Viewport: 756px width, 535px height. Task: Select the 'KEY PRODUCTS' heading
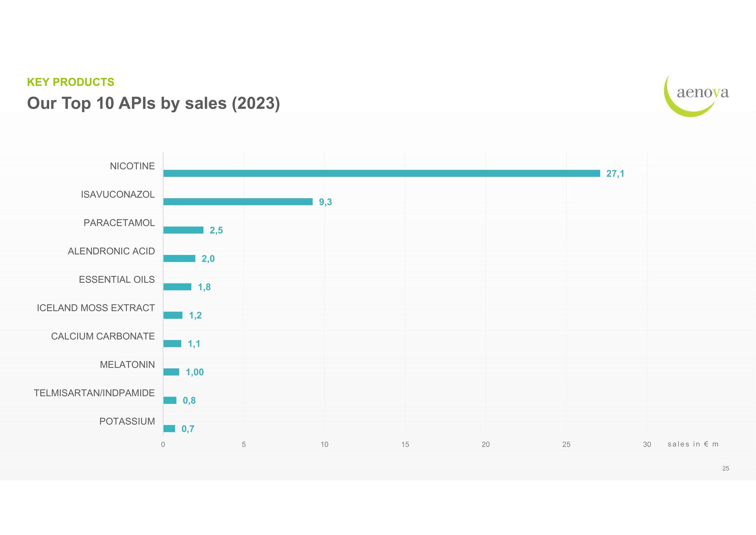[70, 82]
